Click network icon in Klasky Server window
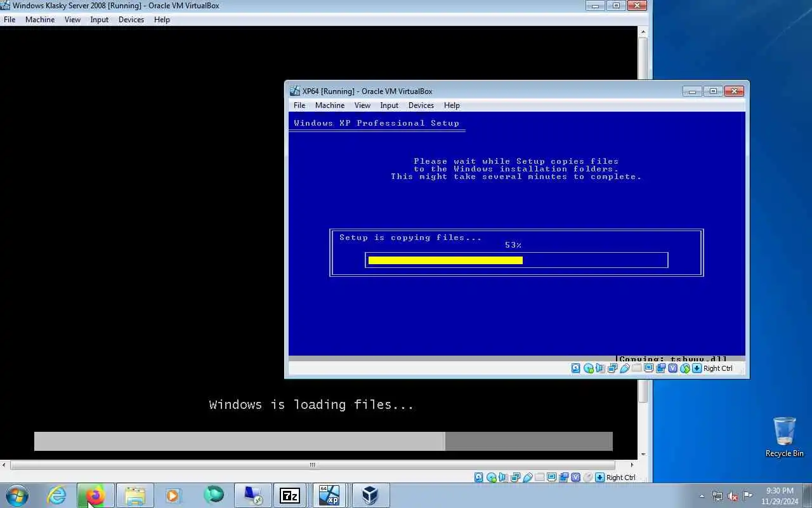 (516, 478)
